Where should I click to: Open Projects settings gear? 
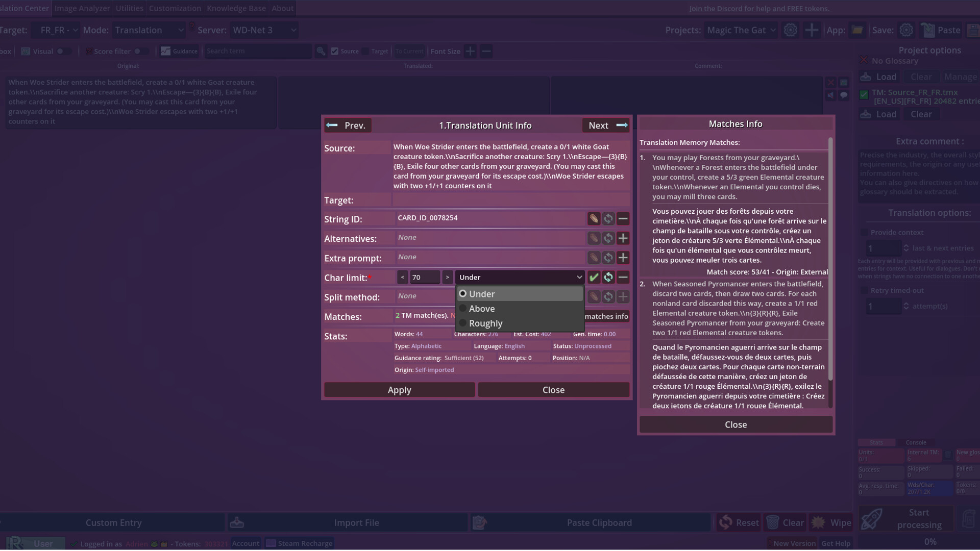[791, 30]
